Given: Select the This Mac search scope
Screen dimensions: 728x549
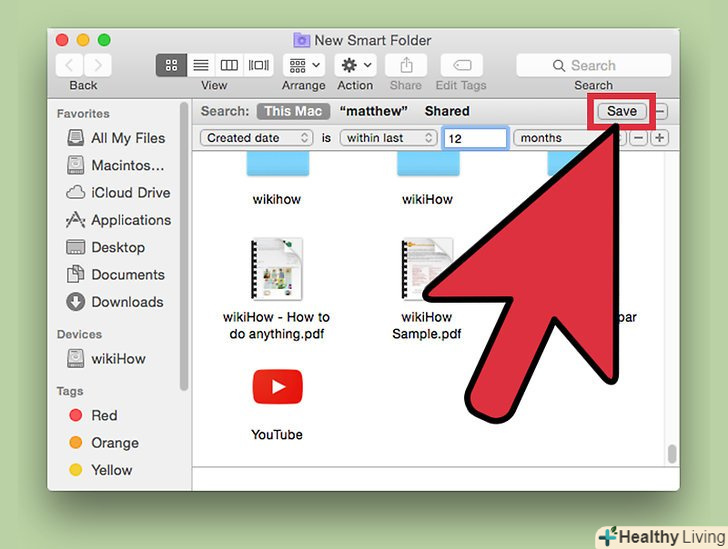Looking at the screenshot, I should [293, 111].
